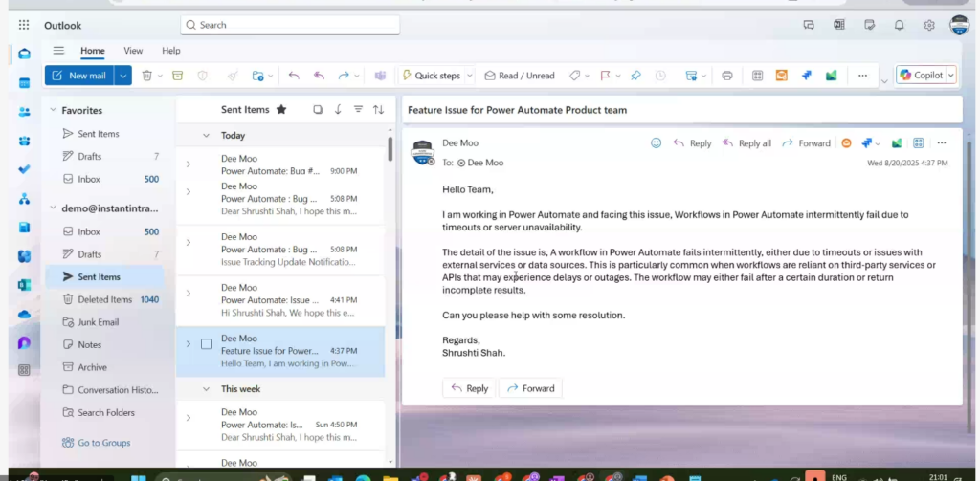
Task: Open the Go to Groups link
Action: tap(97, 443)
